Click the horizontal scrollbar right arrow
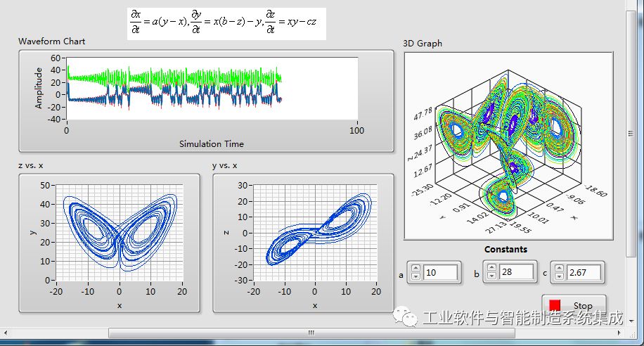The image size is (644, 346). (619, 333)
